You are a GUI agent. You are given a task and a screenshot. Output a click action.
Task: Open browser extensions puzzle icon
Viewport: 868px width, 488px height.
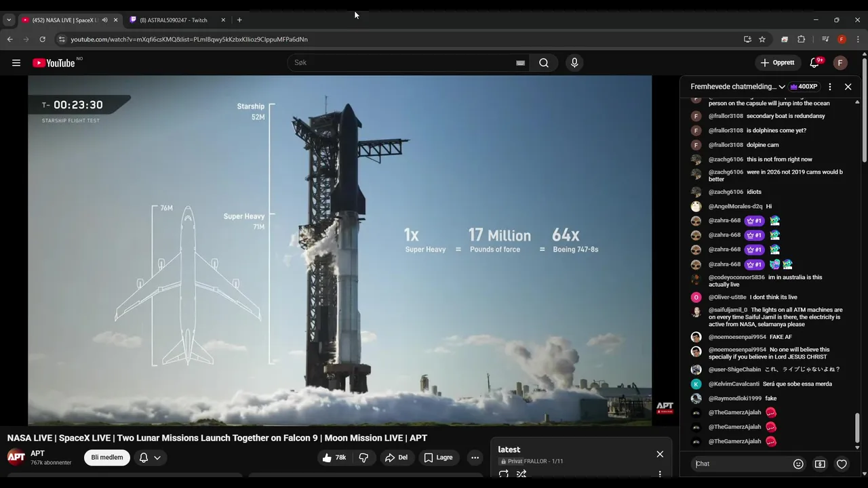click(x=801, y=39)
